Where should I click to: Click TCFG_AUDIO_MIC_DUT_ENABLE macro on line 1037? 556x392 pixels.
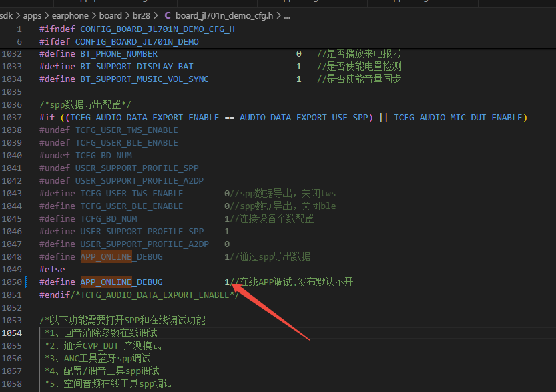pyautogui.click(x=458, y=118)
